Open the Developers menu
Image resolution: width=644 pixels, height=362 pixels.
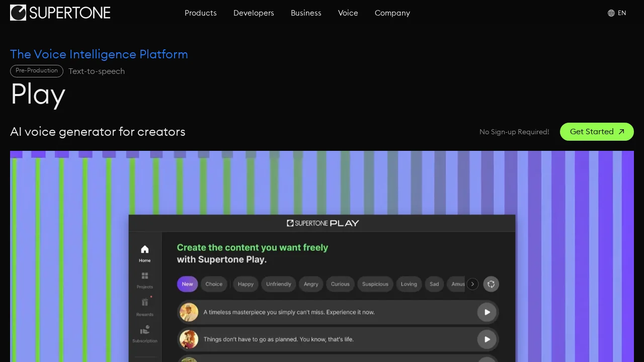pyautogui.click(x=254, y=13)
